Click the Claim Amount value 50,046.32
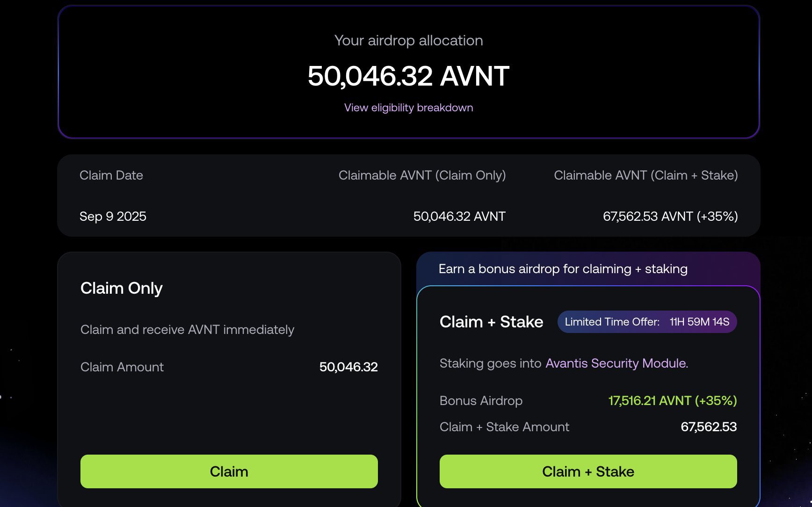This screenshot has height=507, width=812. click(348, 367)
